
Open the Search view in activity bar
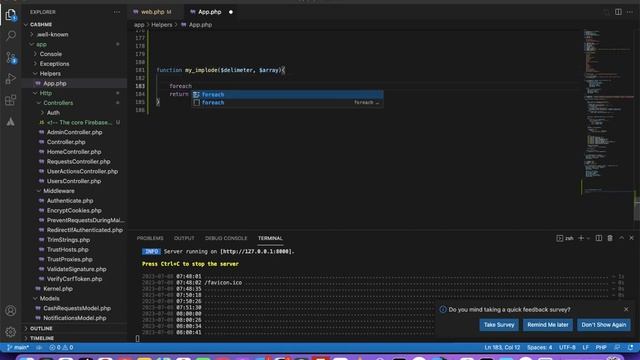(11, 36)
